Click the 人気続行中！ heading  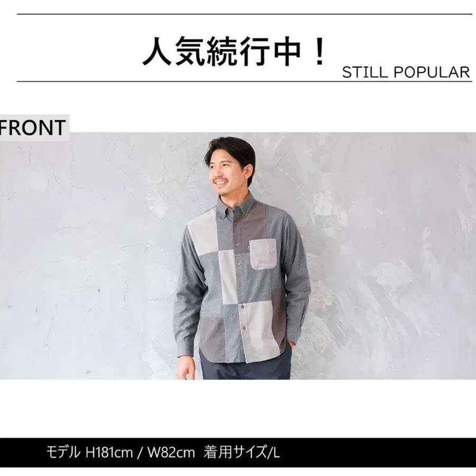(234, 51)
